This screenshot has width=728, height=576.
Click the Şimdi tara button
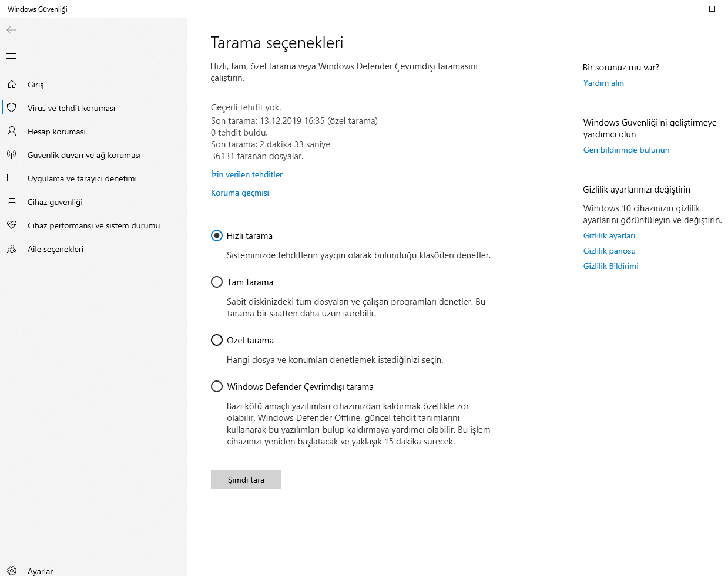point(246,480)
